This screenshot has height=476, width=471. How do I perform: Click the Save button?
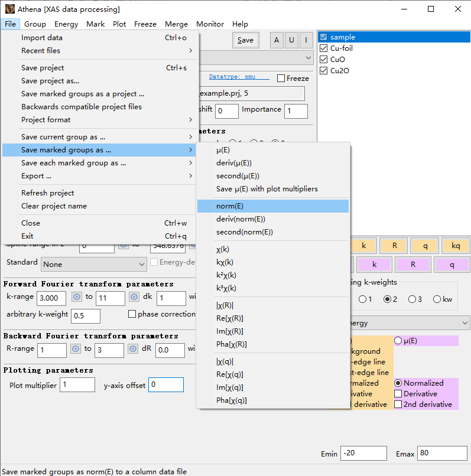tap(245, 40)
